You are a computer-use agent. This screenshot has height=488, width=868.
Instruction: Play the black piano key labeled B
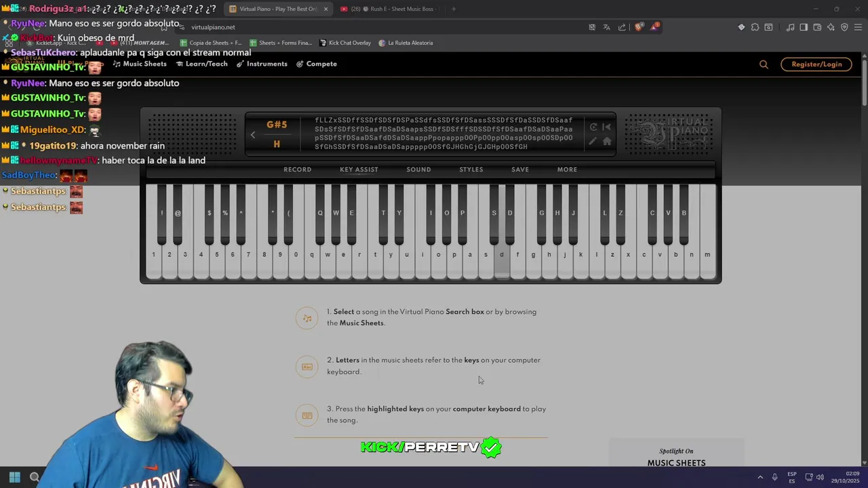pyautogui.click(x=684, y=213)
